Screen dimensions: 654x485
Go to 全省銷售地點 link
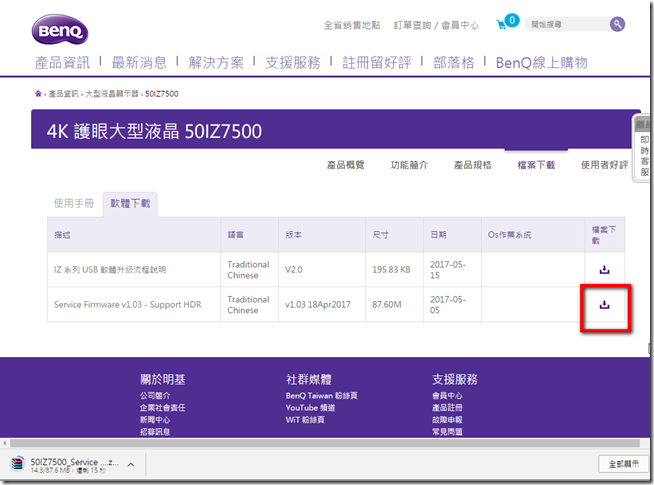pyautogui.click(x=352, y=25)
